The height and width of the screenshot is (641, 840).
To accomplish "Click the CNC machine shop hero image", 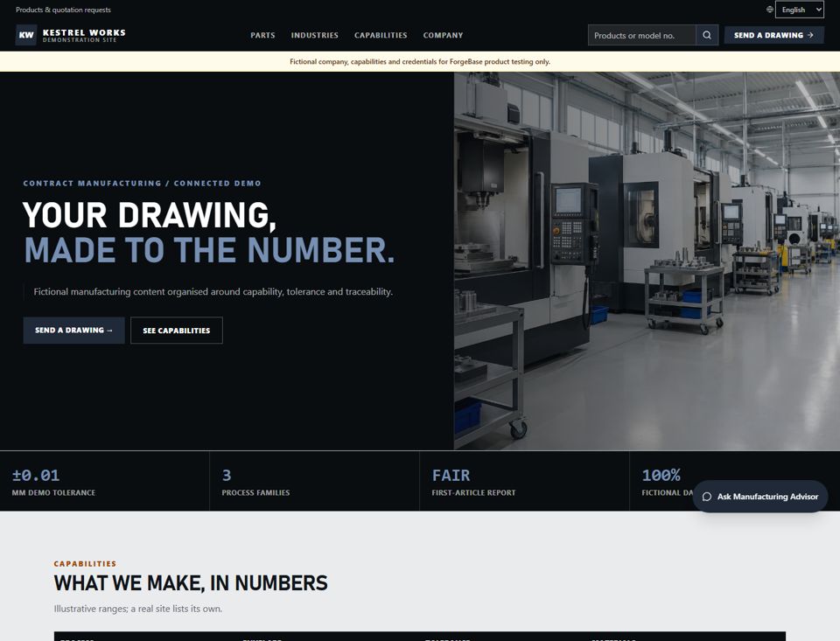I will pos(647,261).
